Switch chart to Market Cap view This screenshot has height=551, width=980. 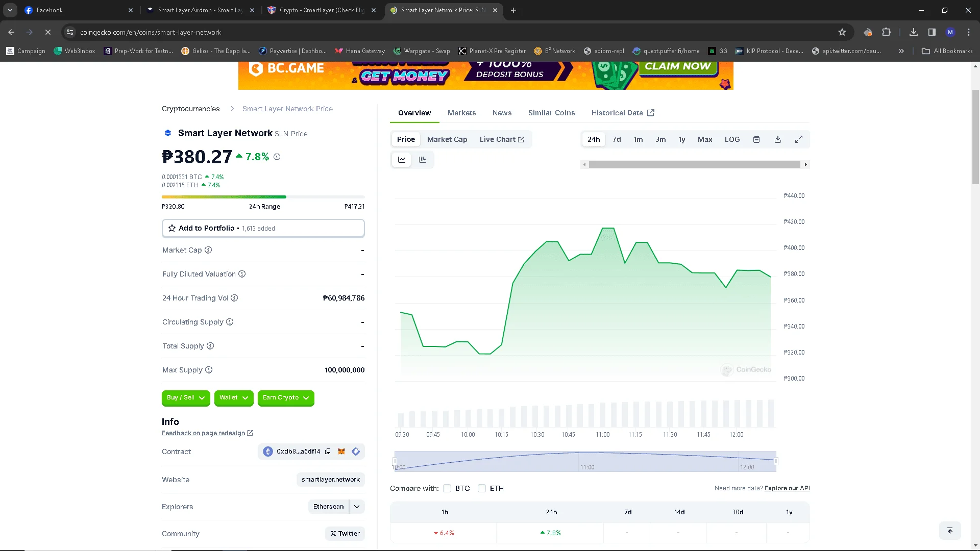click(447, 139)
